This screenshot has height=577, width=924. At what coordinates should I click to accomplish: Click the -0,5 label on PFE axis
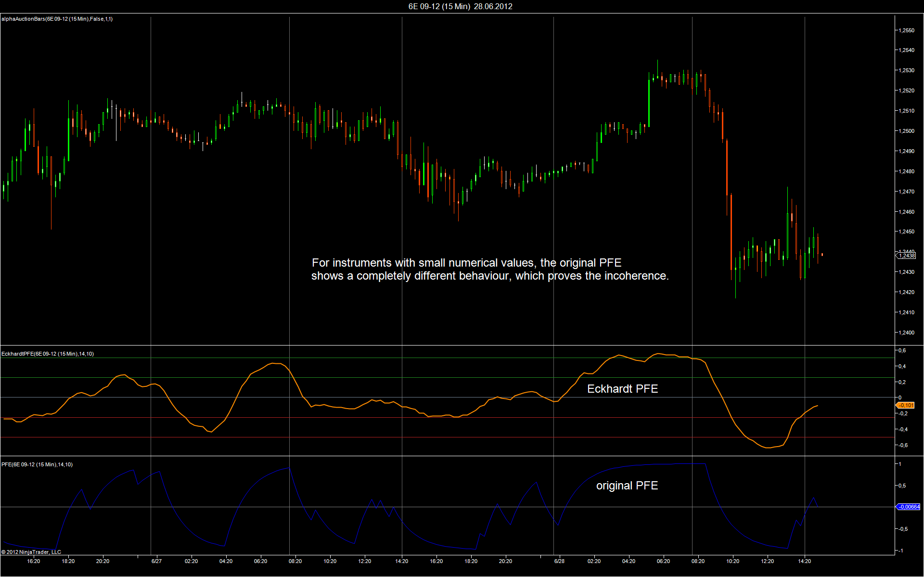coord(903,529)
